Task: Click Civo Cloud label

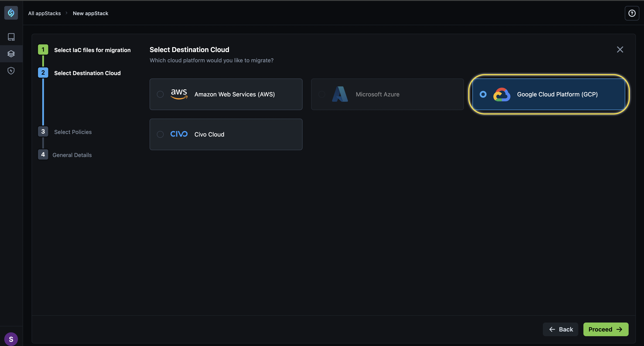Action: pos(209,134)
